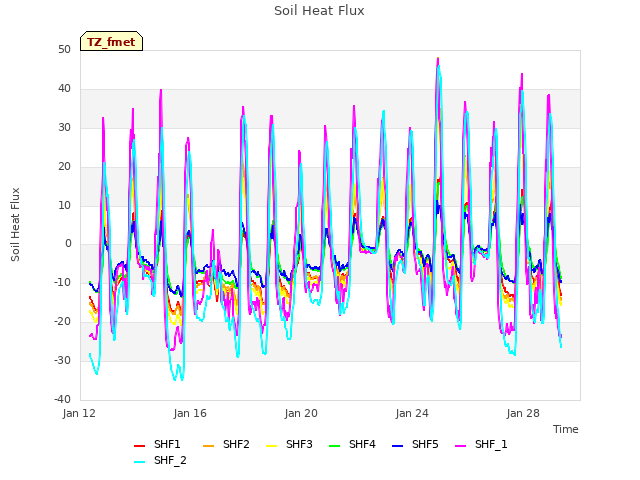Screen dimensions: 640x480
Task: Toggle the SHF_2 legend entry
Action: (x=170, y=460)
